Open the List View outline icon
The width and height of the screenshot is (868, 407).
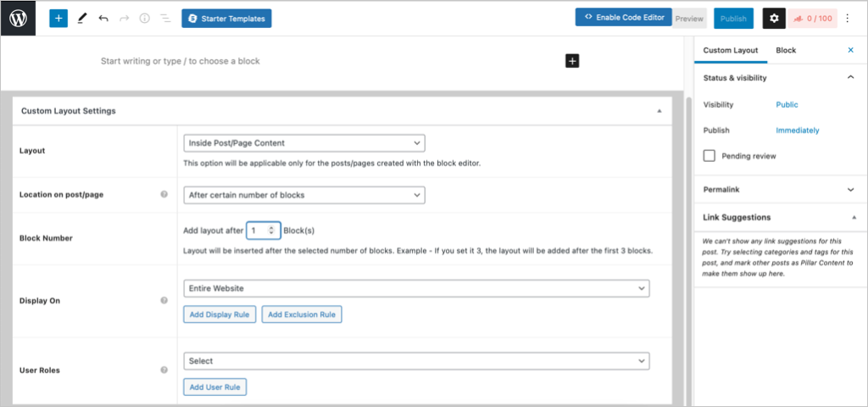[164, 18]
